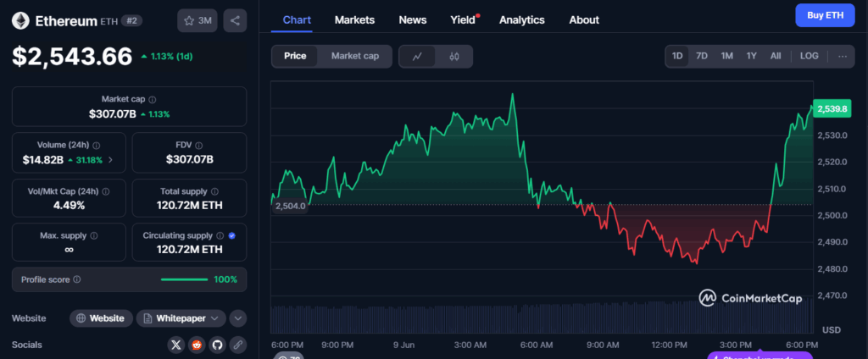Viewport: 868px width, 359px height.
Task: Enable LOG scale on chart
Action: tap(809, 56)
